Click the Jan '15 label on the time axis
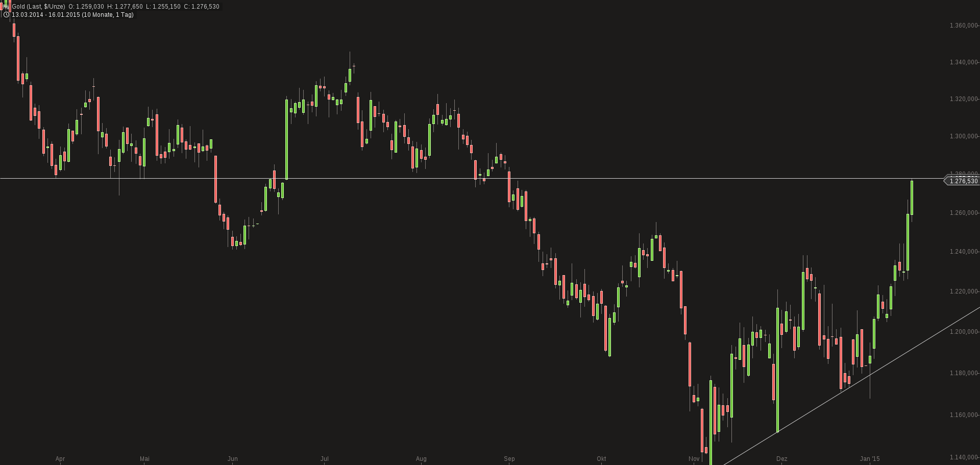 pyautogui.click(x=870, y=459)
